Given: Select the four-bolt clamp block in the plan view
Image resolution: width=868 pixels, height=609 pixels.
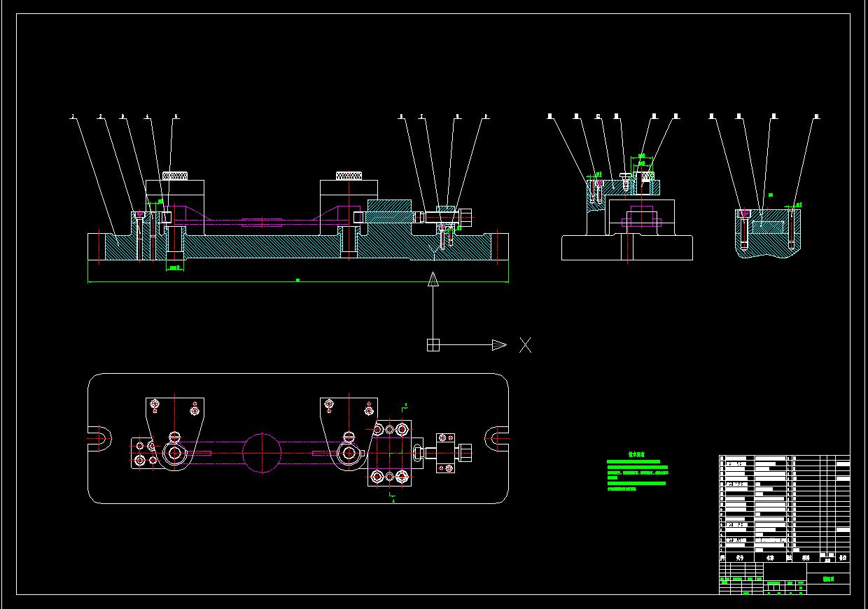Looking at the screenshot, I should (389, 453).
